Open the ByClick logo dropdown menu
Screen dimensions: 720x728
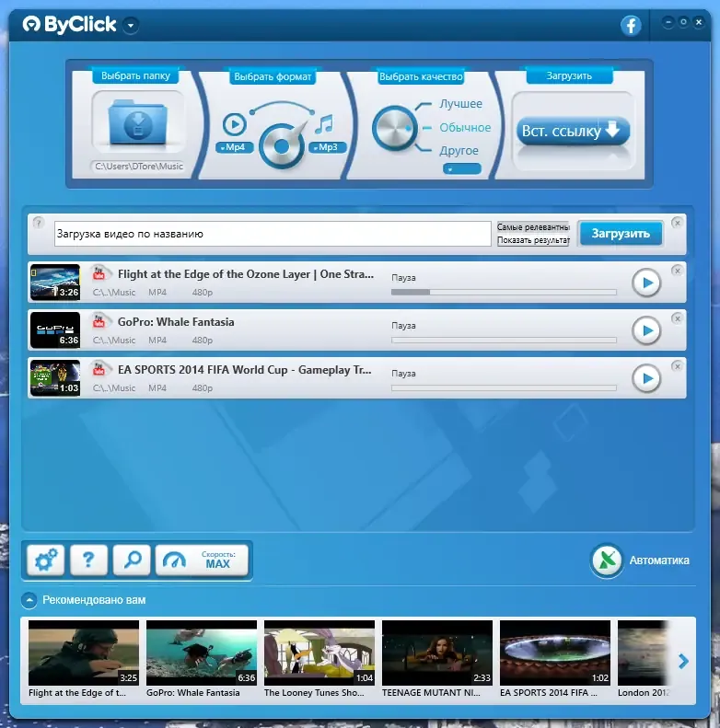coord(131,25)
